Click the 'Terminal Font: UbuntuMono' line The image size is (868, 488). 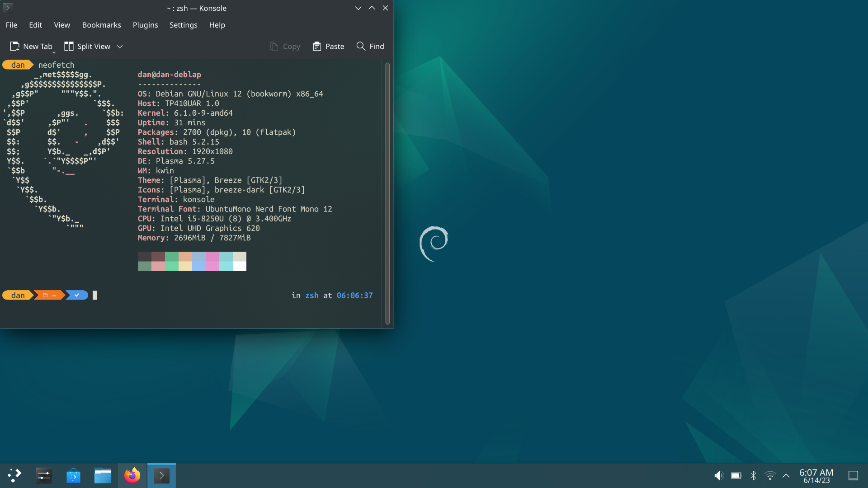click(235, 209)
